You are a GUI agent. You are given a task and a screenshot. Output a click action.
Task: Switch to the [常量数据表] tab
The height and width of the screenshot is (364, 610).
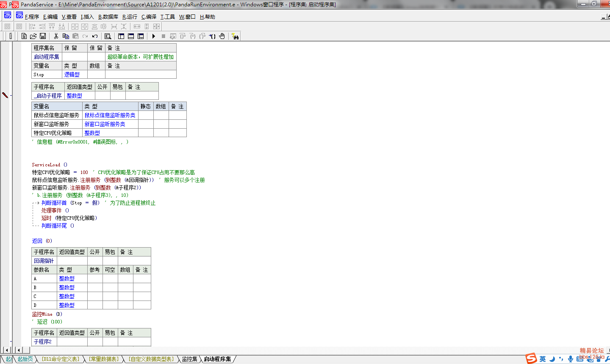(104, 359)
